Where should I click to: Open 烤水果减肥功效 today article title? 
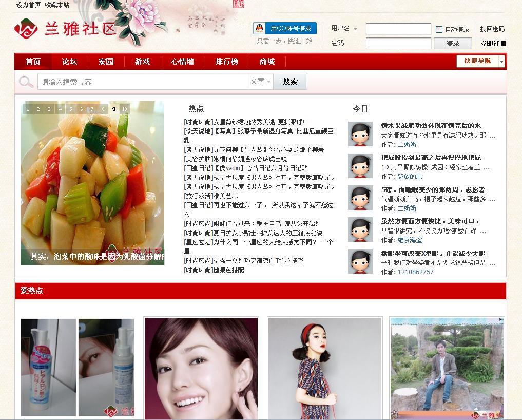(x=431, y=126)
